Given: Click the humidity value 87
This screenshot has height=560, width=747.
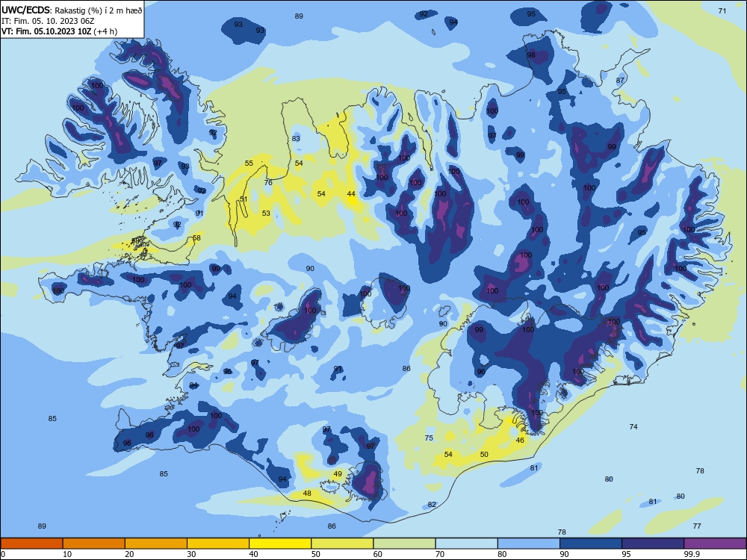Looking at the screenshot, I should point(620,80).
